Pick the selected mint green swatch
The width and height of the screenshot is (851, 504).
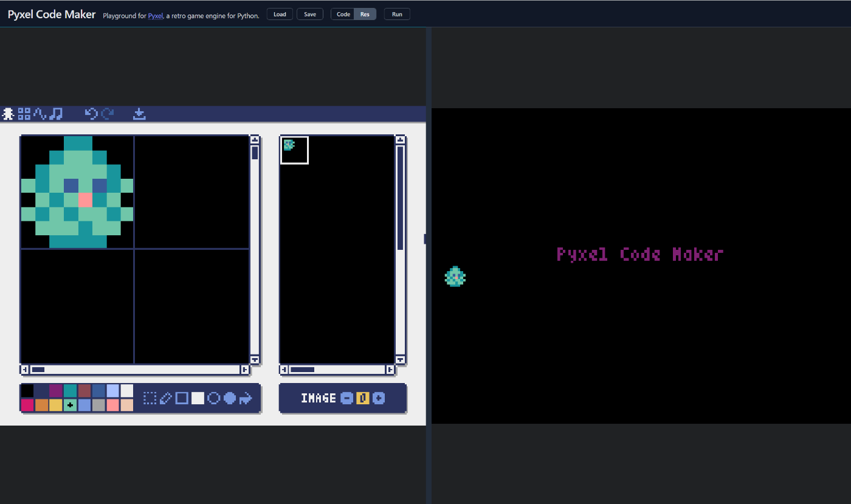point(71,405)
